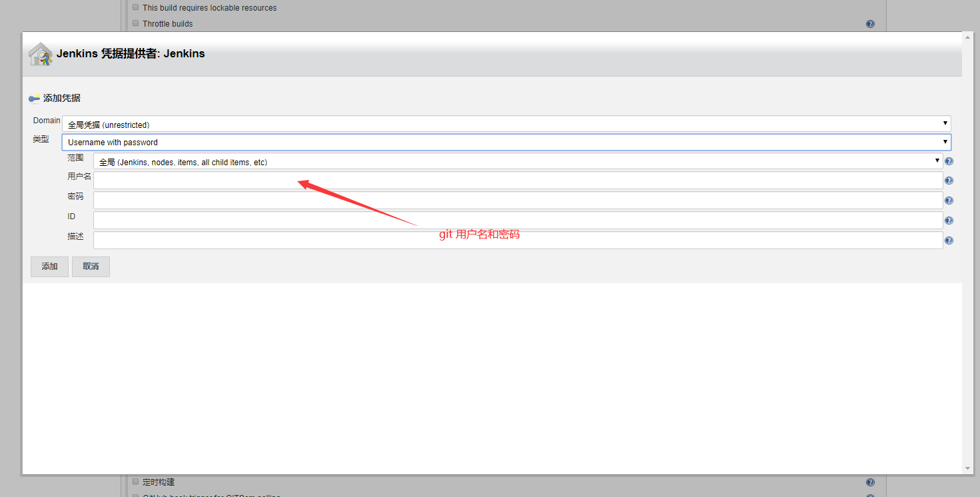Click the 添加 button to add credentials
The height and width of the screenshot is (497, 980).
49,266
